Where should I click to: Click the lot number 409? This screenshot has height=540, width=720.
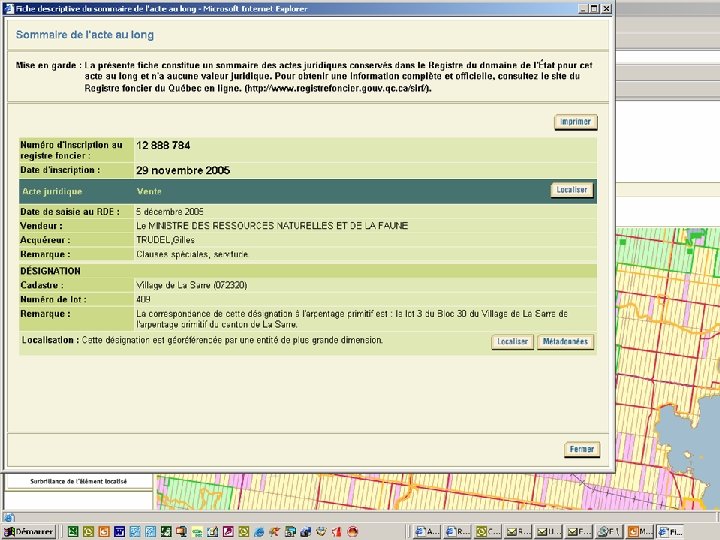[x=143, y=299]
